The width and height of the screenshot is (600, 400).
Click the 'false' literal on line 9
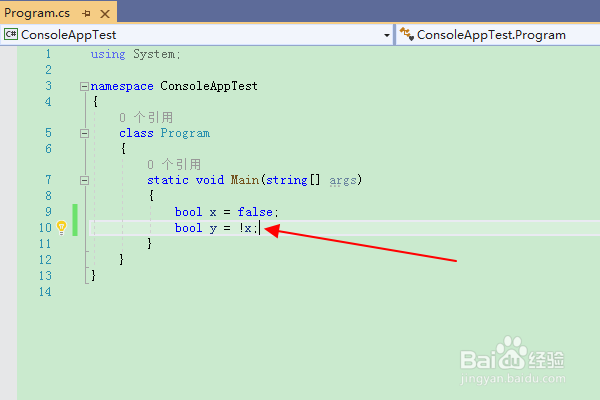tap(255, 212)
